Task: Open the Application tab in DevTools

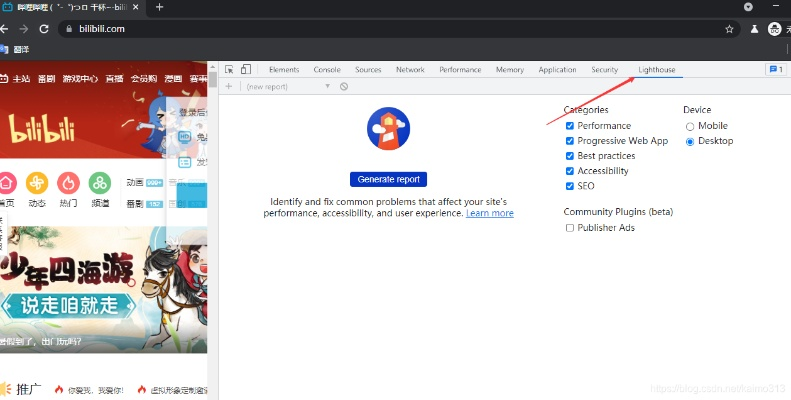Action: 557,70
